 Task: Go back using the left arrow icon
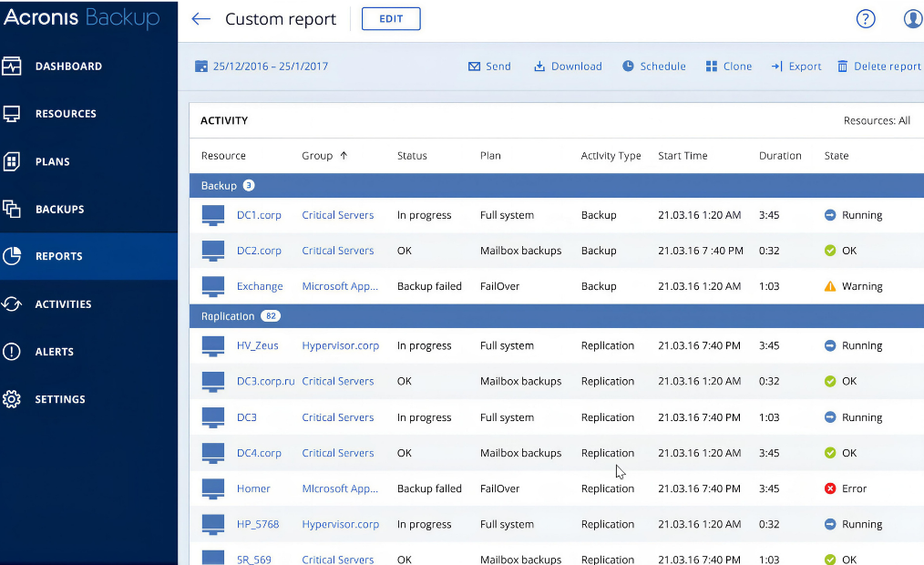[x=201, y=19]
